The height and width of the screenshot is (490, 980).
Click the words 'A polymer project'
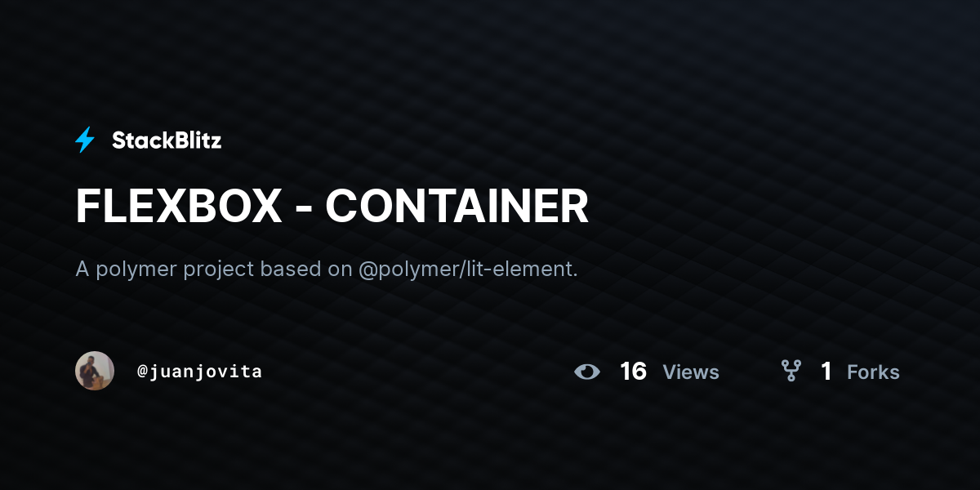pyautogui.click(x=165, y=269)
